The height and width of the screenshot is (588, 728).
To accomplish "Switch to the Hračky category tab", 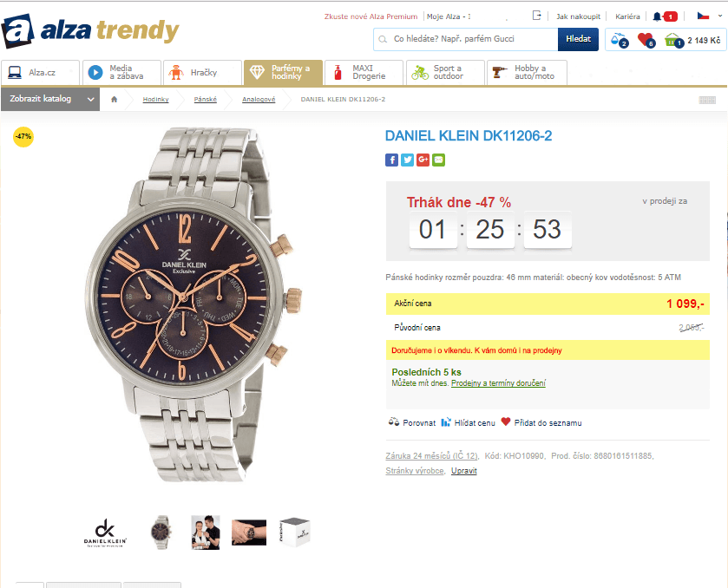I will click(200, 73).
